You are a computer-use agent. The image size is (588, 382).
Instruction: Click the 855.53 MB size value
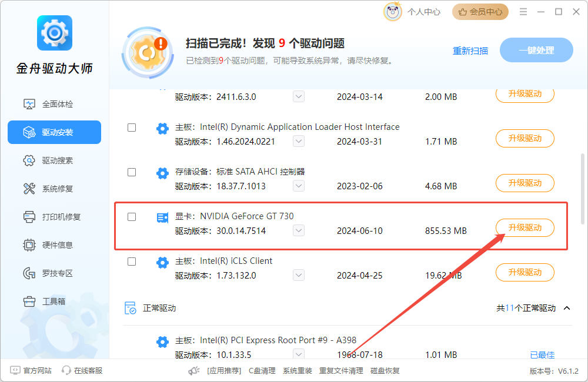click(x=446, y=231)
